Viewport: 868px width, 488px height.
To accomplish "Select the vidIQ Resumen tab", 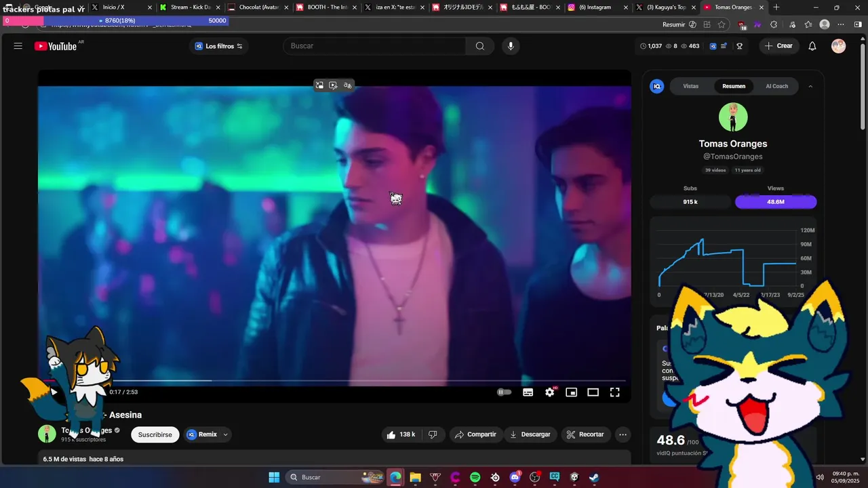I will (x=734, y=86).
